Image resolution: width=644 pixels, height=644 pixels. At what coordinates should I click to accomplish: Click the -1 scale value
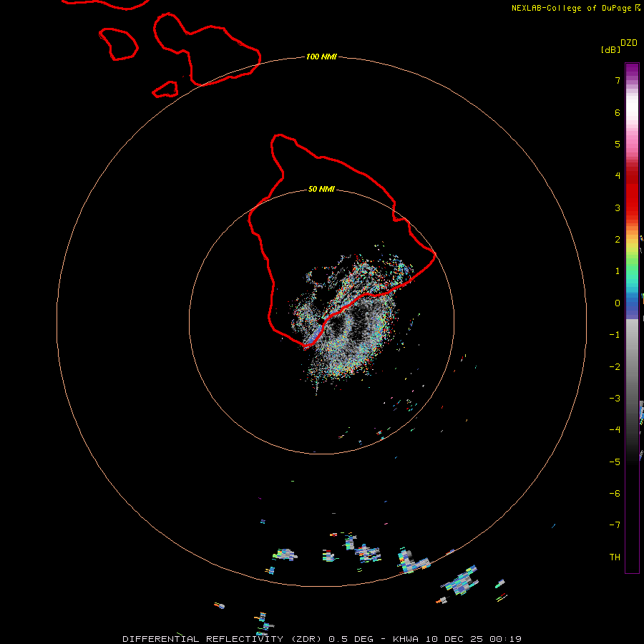615,335
